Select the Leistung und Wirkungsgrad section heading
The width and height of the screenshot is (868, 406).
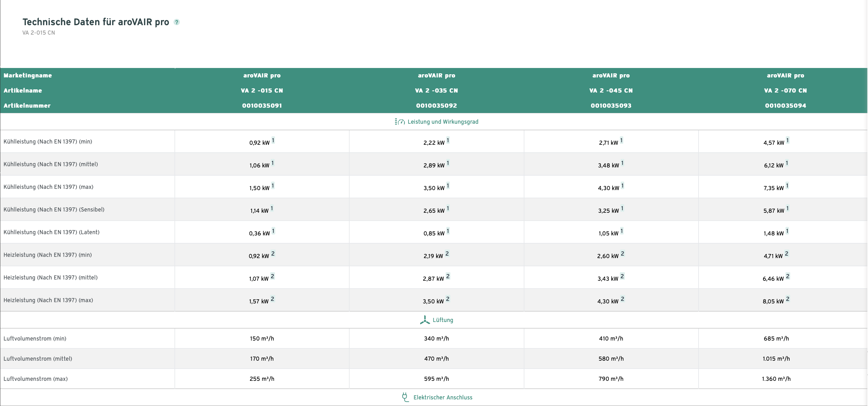pos(443,121)
